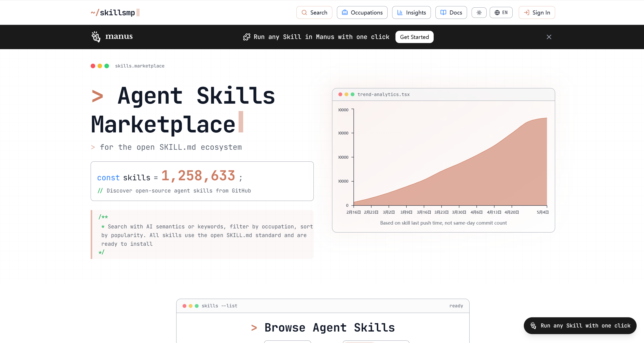
Task: Close the Manus promotion banner
Action: [549, 37]
